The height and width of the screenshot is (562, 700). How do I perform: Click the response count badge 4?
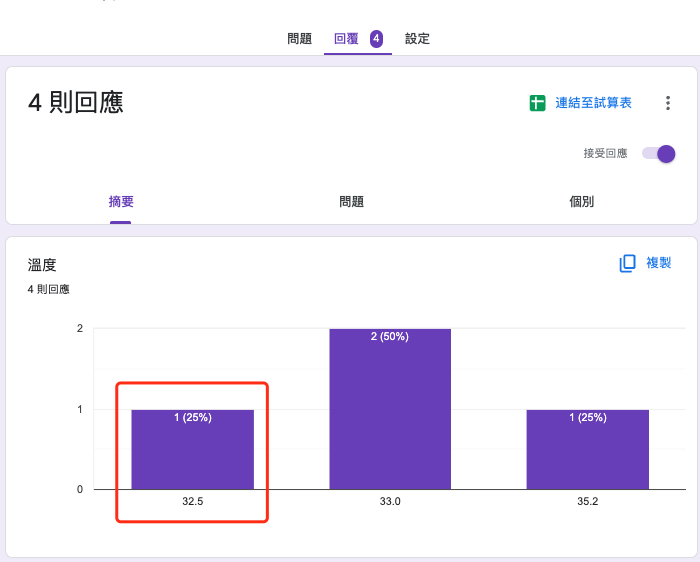click(x=376, y=39)
